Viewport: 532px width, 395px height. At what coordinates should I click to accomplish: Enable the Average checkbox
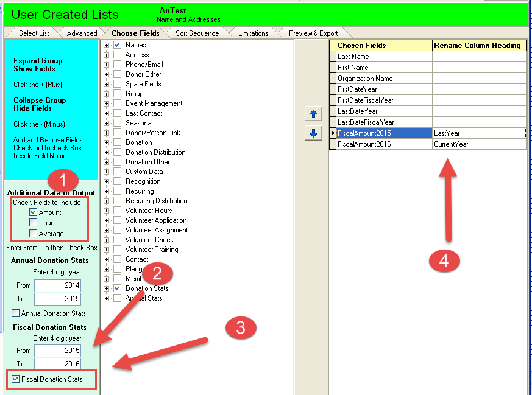tap(34, 234)
